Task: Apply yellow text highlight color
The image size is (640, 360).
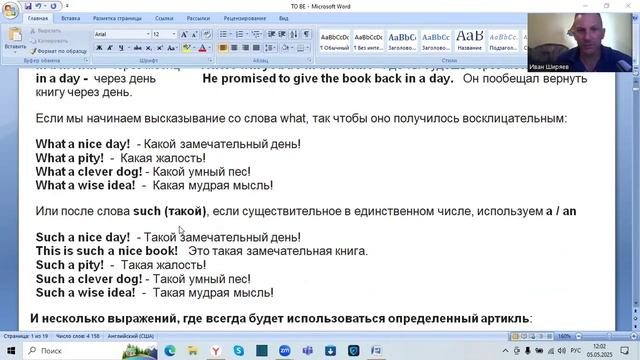Action: click(186, 48)
